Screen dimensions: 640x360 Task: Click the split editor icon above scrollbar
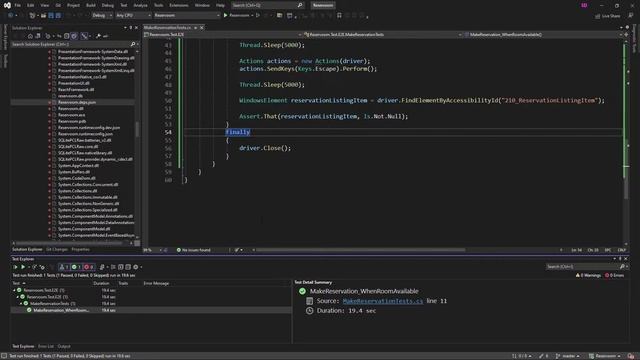pos(627,35)
